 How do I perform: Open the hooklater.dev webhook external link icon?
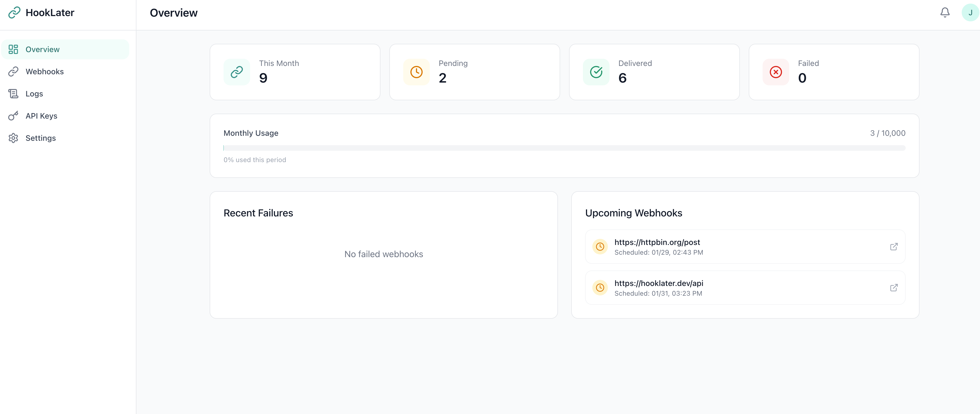pyautogui.click(x=894, y=287)
